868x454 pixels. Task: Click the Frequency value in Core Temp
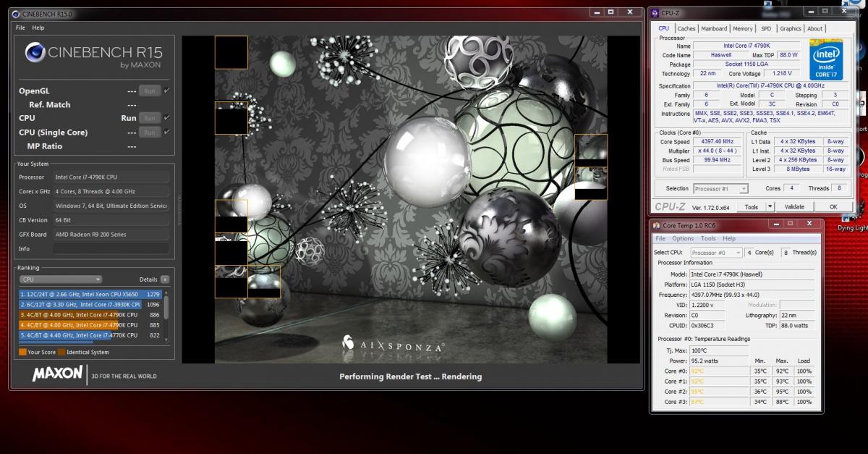(752, 295)
